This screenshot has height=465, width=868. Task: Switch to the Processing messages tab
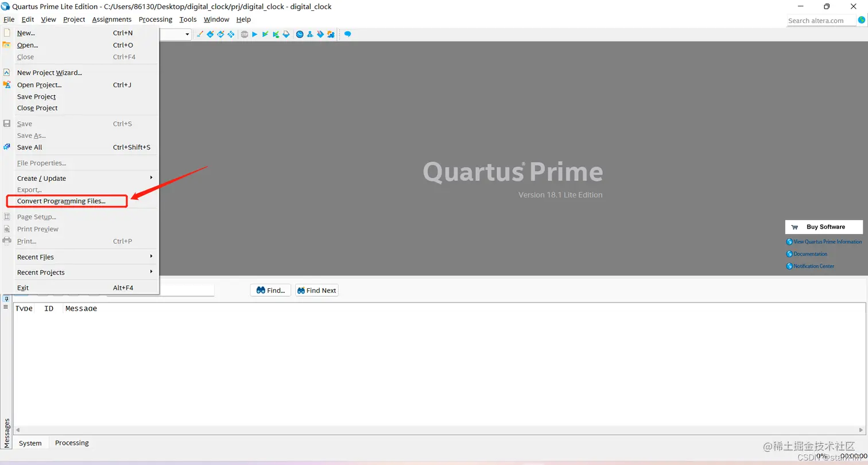point(72,443)
